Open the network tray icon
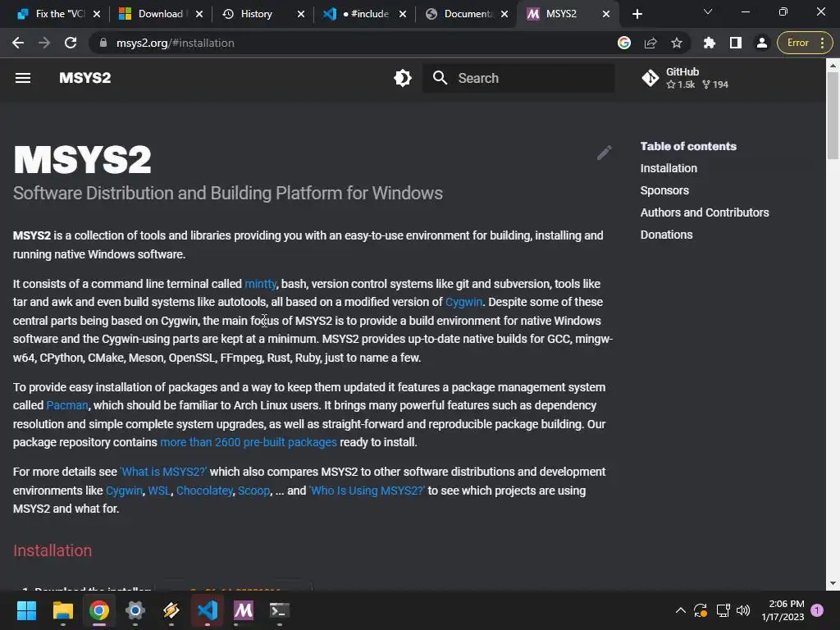 click(x=723, y=610)
